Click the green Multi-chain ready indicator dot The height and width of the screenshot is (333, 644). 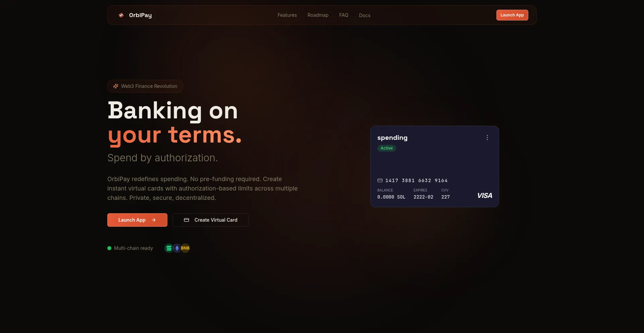click(109, 248)
